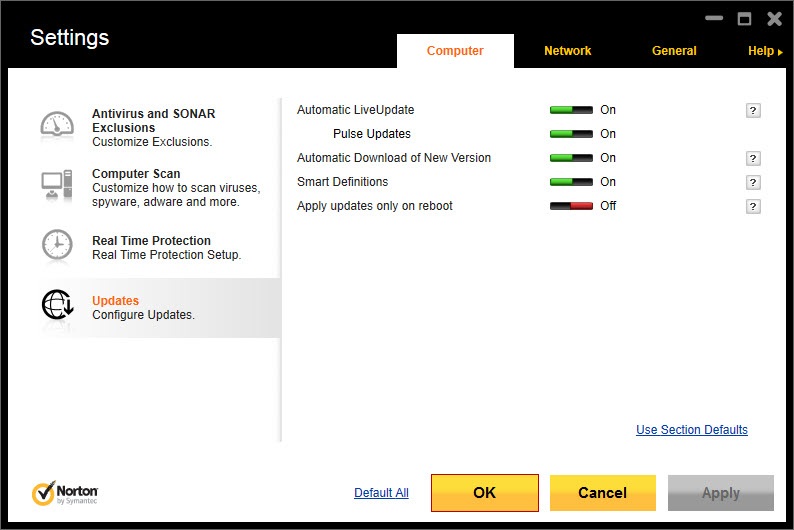This screenshot has width=794, height=530.
Task: Toggle Pulse Updates switch
Action: point(571,134)
